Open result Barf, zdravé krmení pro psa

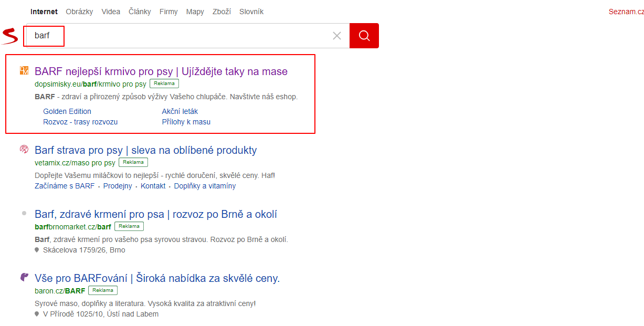click(156, 214)
